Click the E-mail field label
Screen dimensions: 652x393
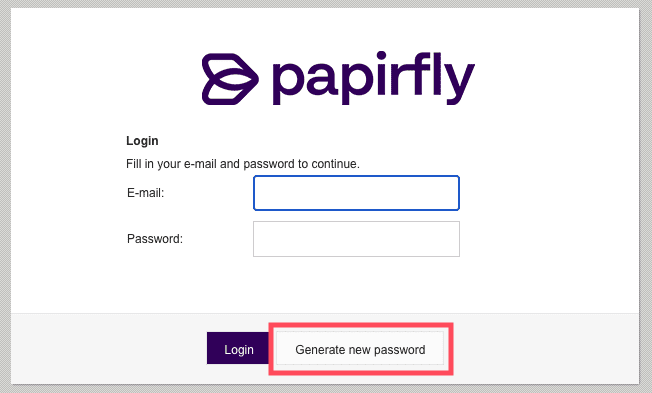(146, 193)
